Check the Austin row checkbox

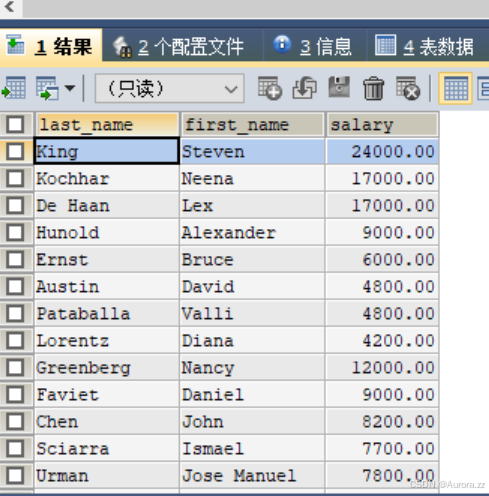pyautogui.click(x=15, y=287)
